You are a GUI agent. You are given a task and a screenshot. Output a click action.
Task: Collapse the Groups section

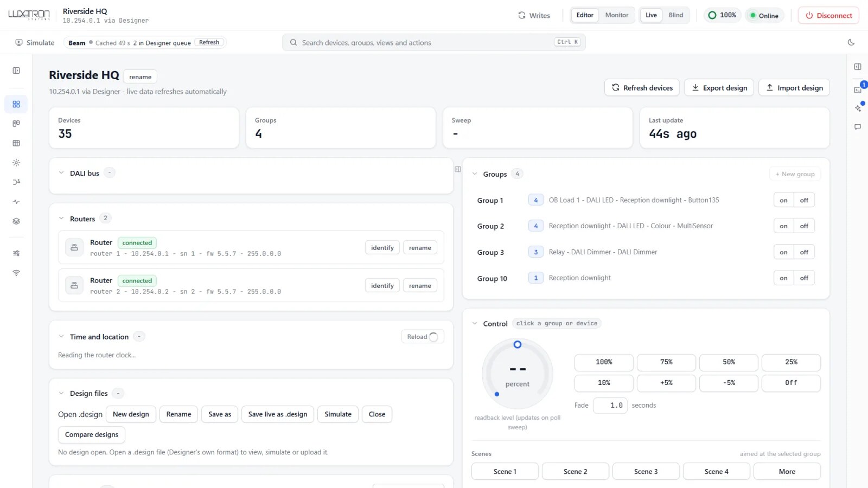[x=475, y=174]
